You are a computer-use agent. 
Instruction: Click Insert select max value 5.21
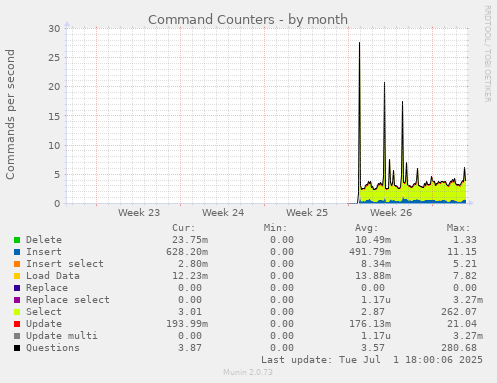point(465,264)
